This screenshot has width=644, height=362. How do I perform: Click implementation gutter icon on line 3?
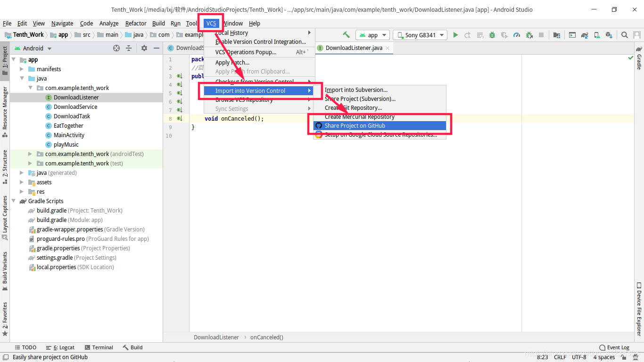pyautogui.click(x=180, y=76)
